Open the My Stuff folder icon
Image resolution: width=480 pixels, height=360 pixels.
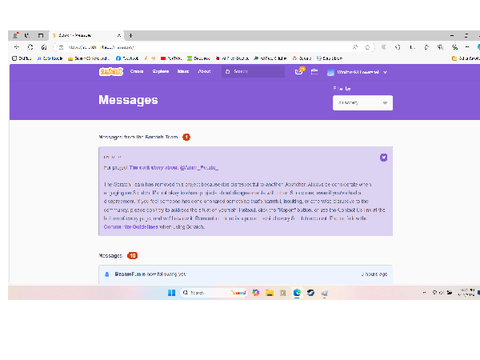click(x=314, y=71)
